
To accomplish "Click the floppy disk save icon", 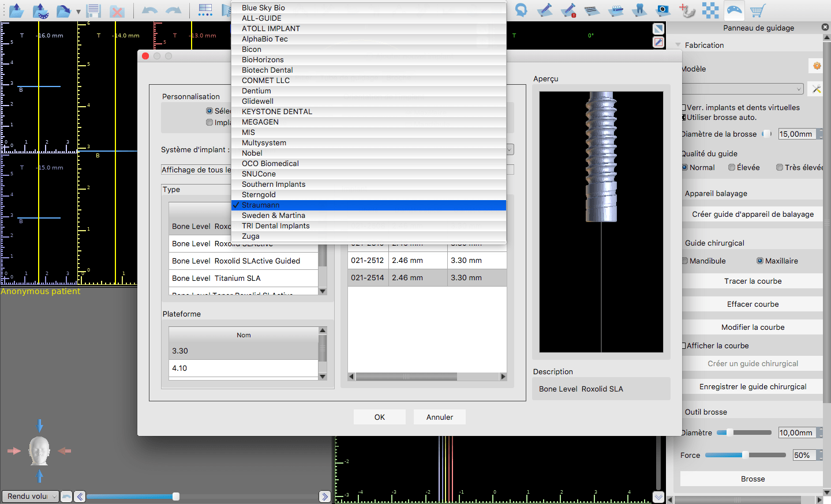I will click(x=93, y=10).
